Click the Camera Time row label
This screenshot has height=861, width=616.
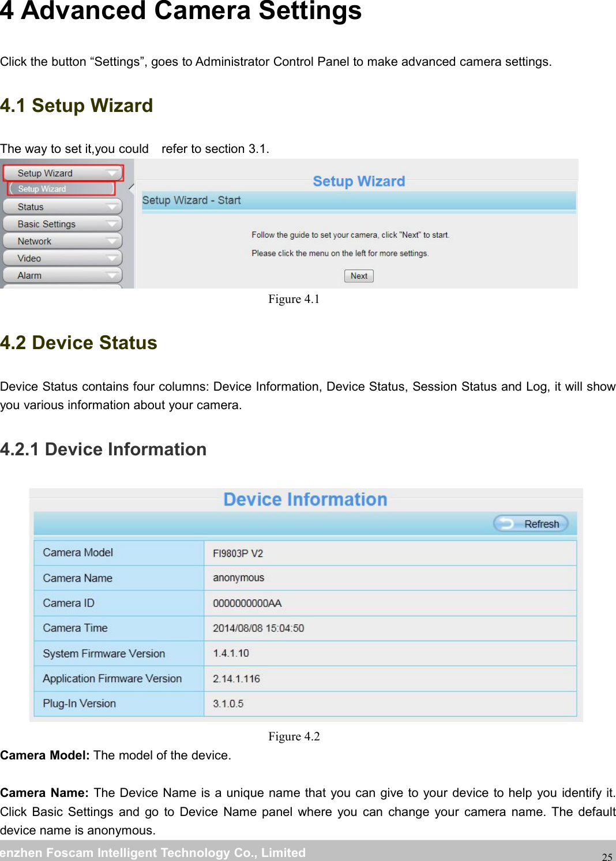(x=75, y=628)
